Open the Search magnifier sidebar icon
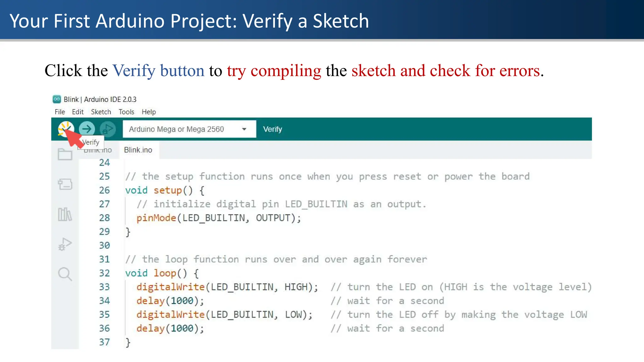Image resolution: width=644 pixels, height=362 pixels. pyautogui.click(x=65, y=274)
